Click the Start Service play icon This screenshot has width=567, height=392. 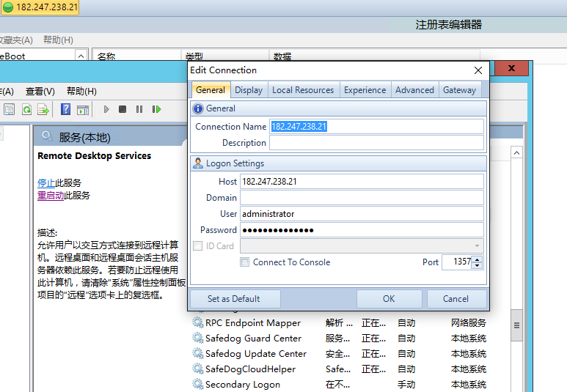(106, 109)
